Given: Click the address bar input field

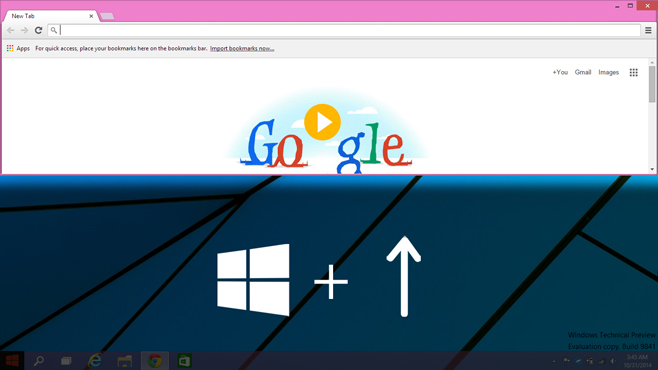Looking at the screenshot, I should pos(350,30).
